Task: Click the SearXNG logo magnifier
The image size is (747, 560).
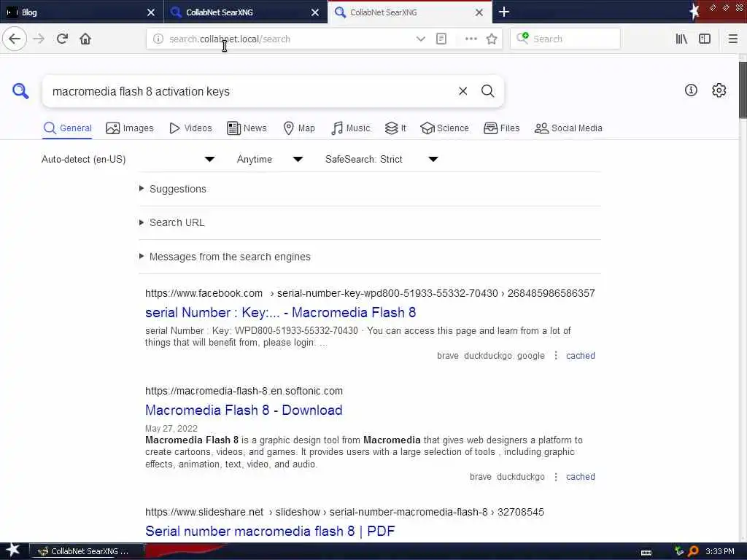Action: 20,90
